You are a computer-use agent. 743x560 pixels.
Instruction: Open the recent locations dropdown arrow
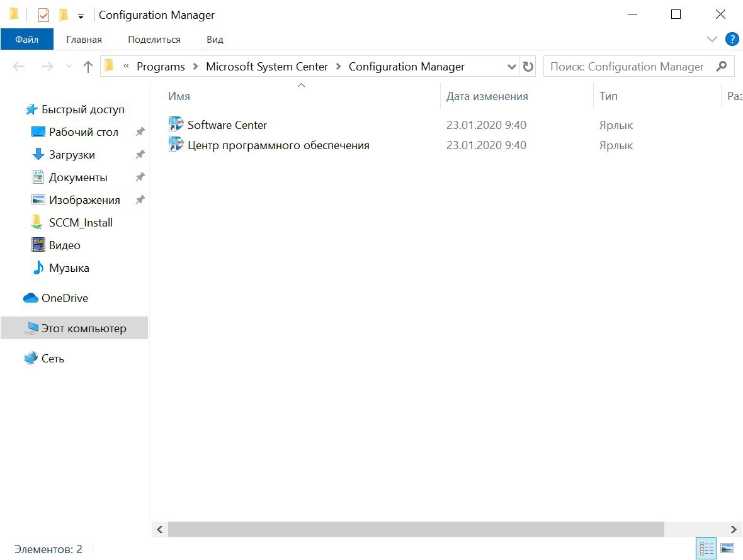click(69, 67)
